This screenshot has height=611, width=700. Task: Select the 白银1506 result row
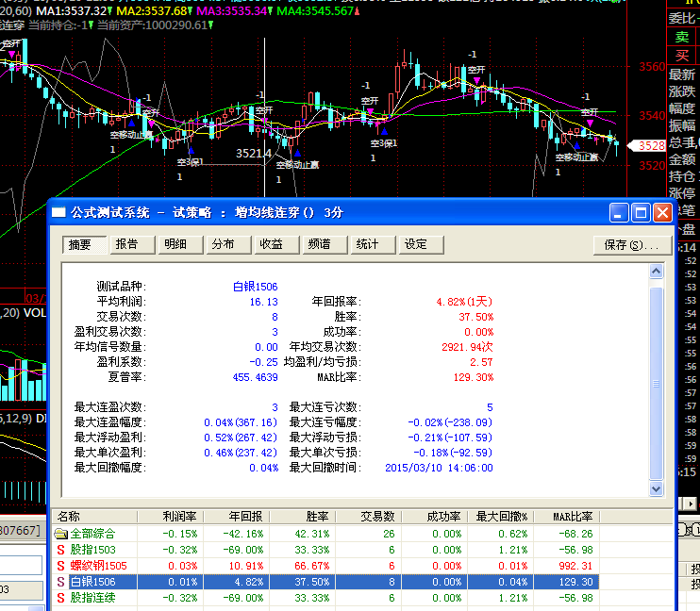tap(325, 582)
